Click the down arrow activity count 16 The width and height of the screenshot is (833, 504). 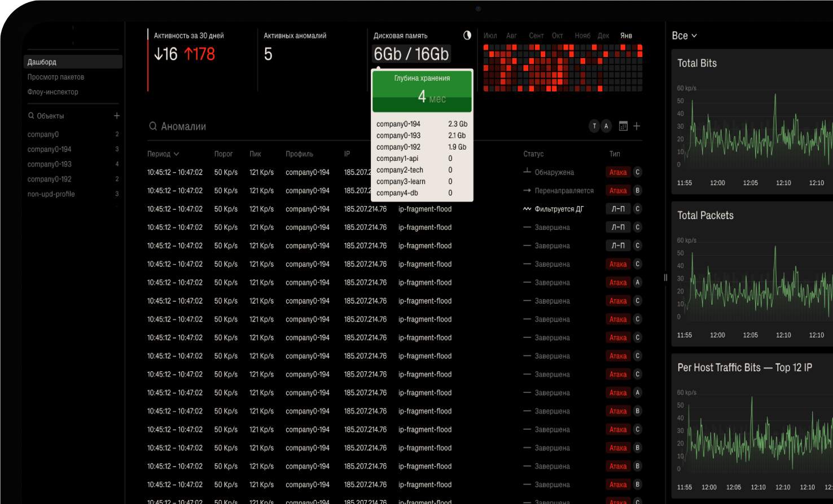(166, 54)
